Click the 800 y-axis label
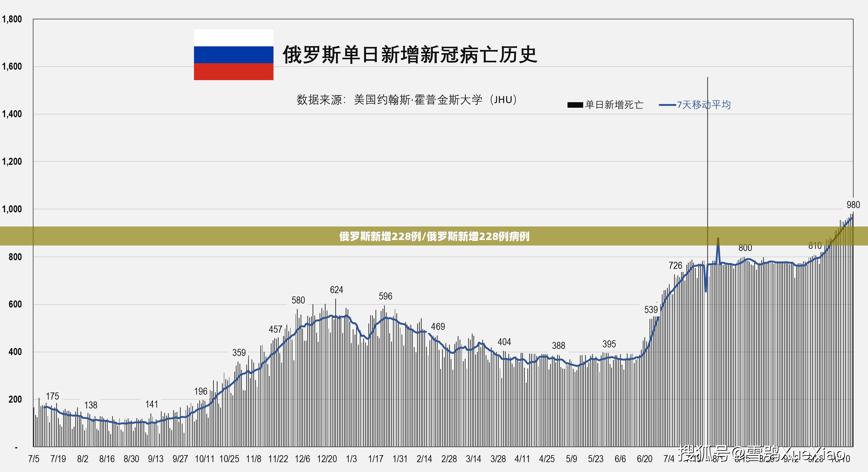This screenshot has height=472, width=868. coord(15,257)
